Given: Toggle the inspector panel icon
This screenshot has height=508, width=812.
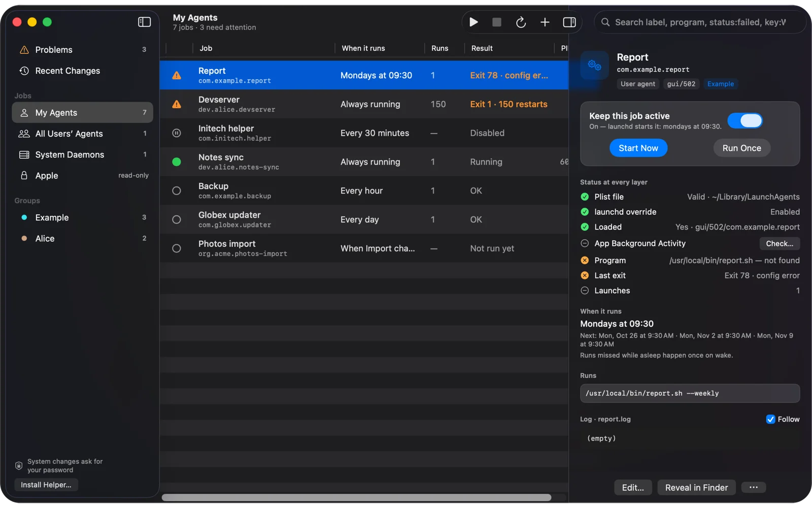Looking at the screenshot, I should click(x=569, y=22).
